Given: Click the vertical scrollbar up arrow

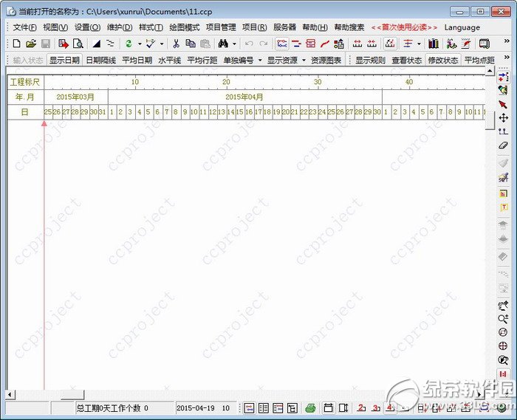Looking at the screenshot, I should point(490,71).
